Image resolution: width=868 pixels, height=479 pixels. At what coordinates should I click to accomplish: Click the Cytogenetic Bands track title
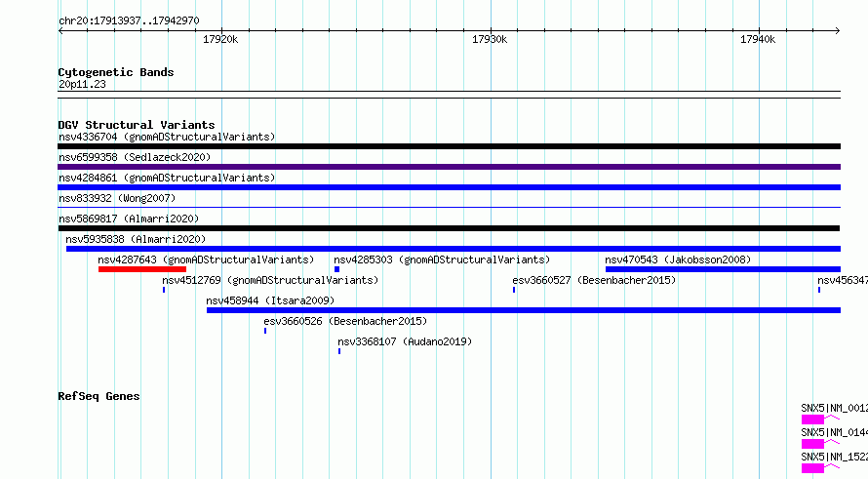tap(116, 72)
